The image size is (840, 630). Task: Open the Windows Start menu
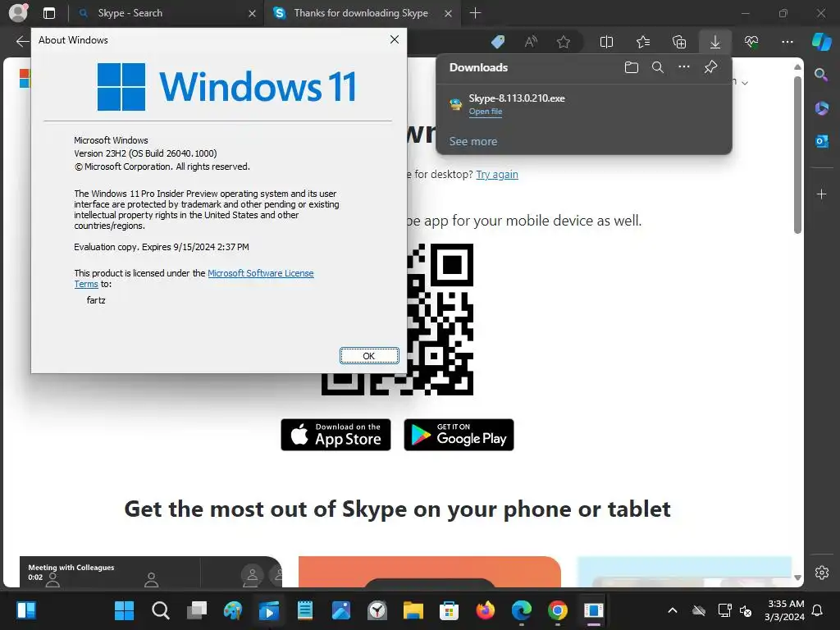125,610
